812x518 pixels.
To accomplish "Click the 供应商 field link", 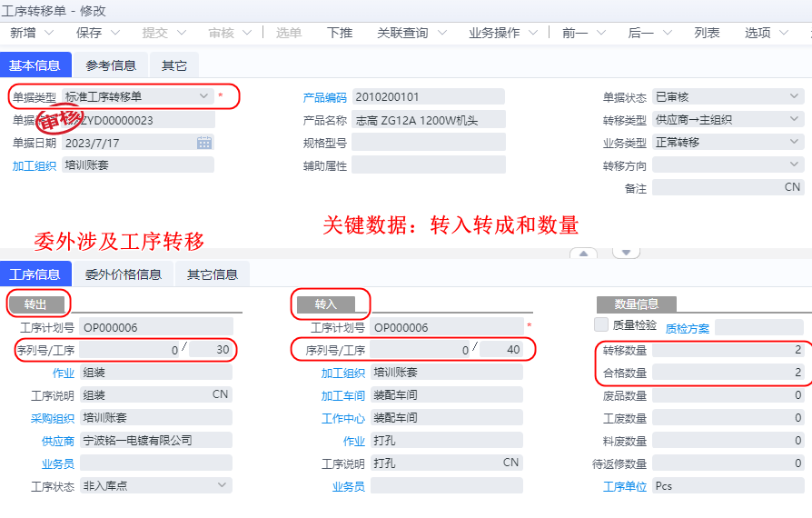I will click(x=57, y=441).
